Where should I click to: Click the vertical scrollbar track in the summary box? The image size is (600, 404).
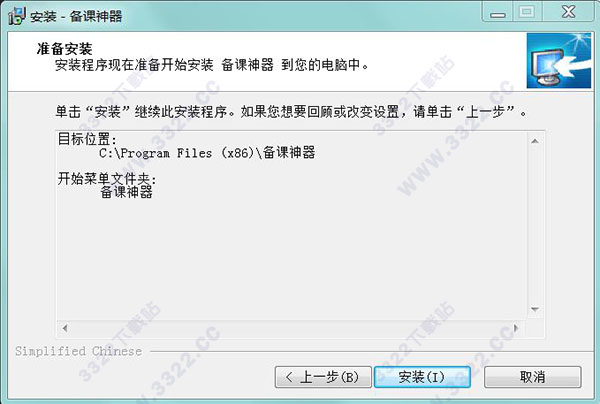(x=535, y=225)
